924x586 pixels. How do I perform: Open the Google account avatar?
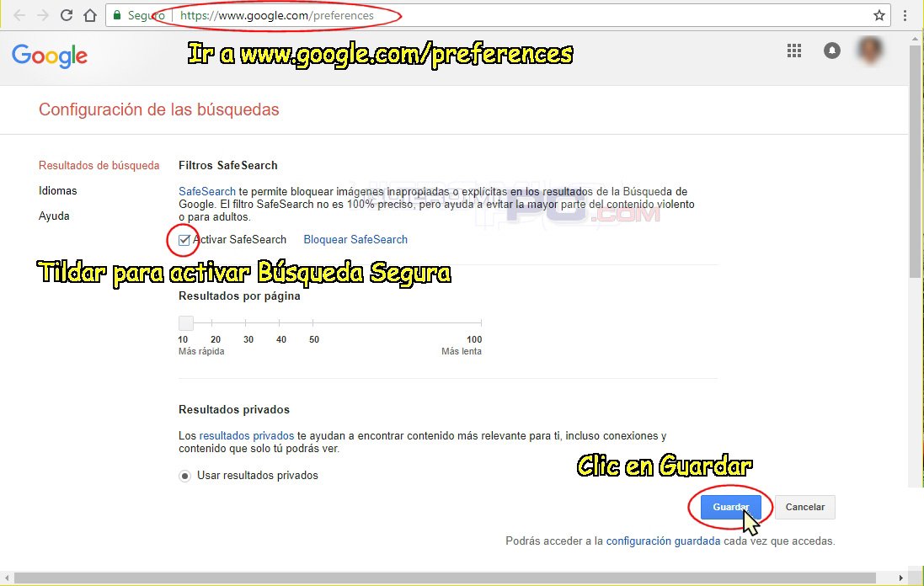click(x=870, y=51)
